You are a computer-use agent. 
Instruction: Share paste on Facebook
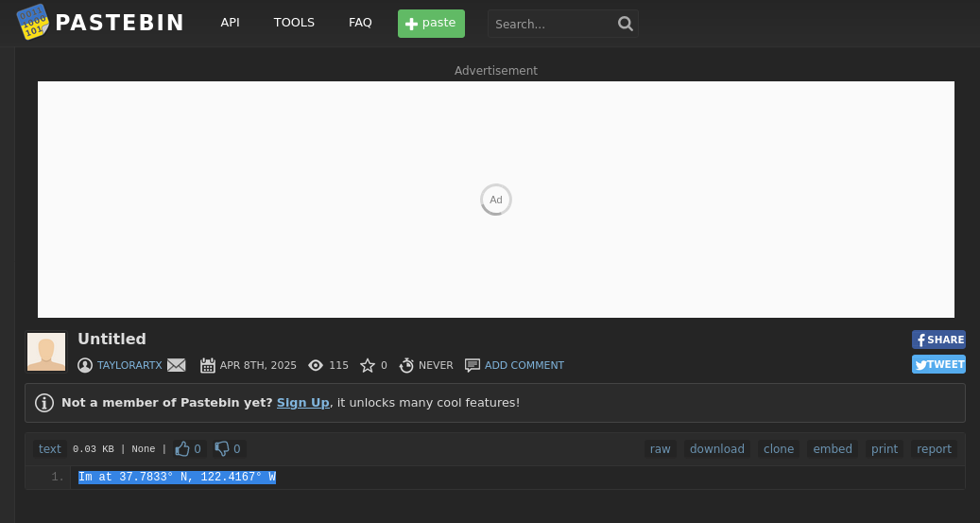point(938,340)
